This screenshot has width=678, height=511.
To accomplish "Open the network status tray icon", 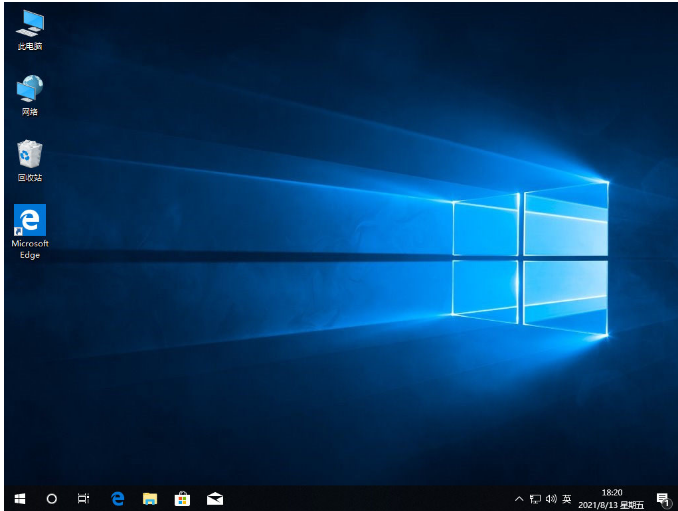I will tap(535, 498).
